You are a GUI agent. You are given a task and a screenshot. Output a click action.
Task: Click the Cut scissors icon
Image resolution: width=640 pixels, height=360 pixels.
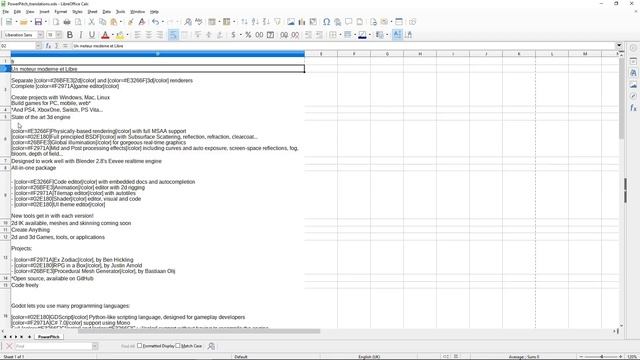coord(91,22)
